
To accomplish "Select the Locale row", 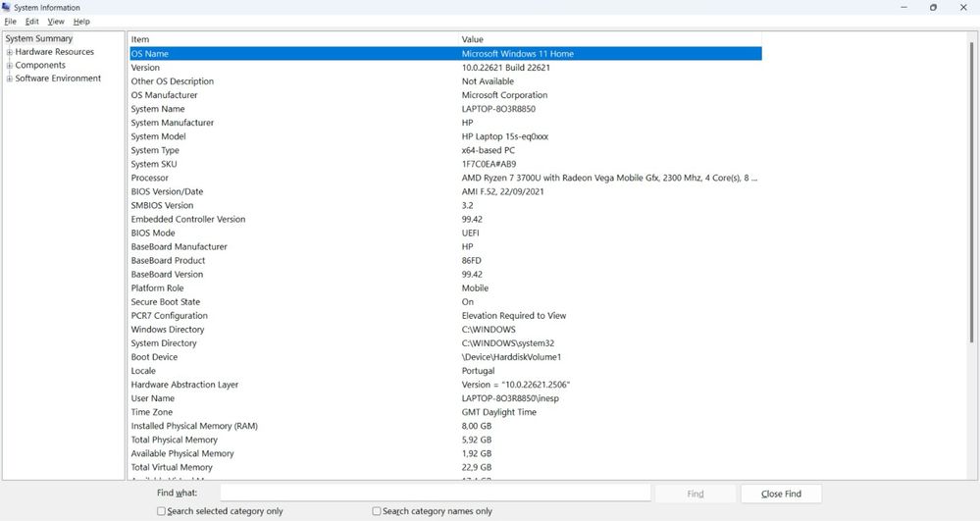I will coord(445,370).
